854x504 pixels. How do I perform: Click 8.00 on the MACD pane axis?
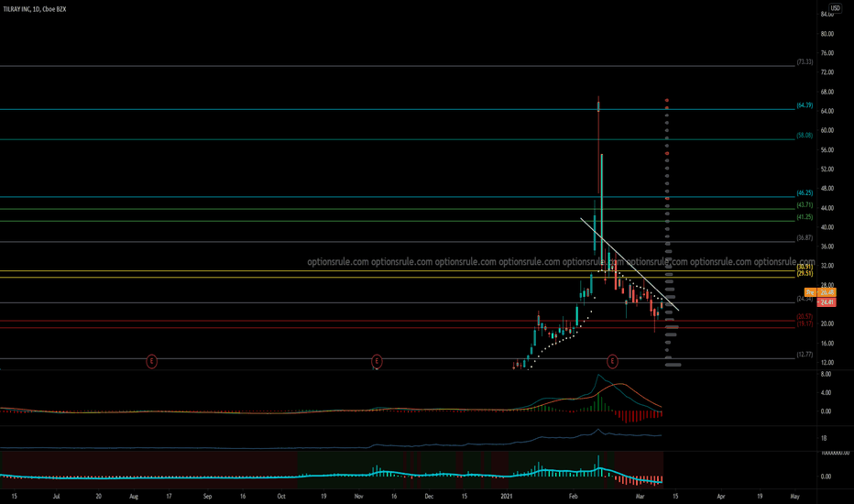[826, 374]
